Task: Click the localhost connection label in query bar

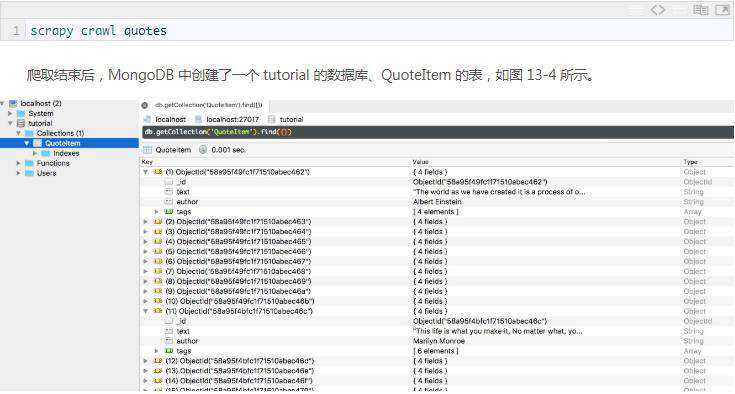Action: pos(170,119)
